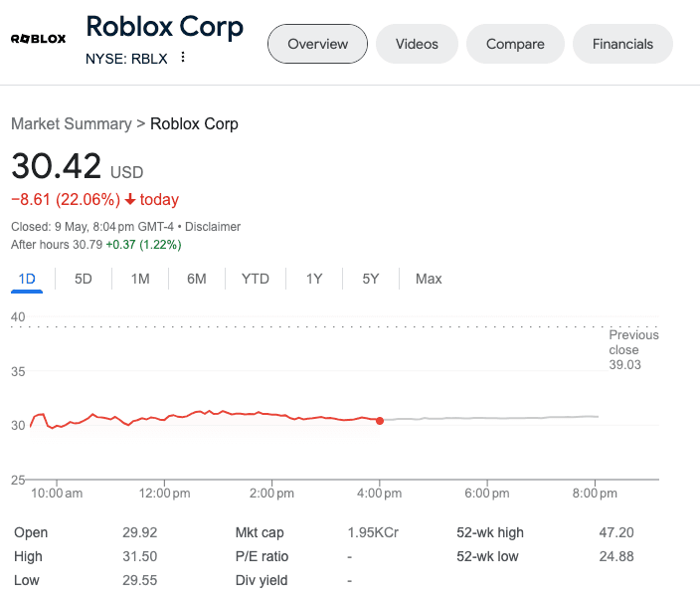
Task: Select the 6M time range
Action: click(x=197, y=279)
